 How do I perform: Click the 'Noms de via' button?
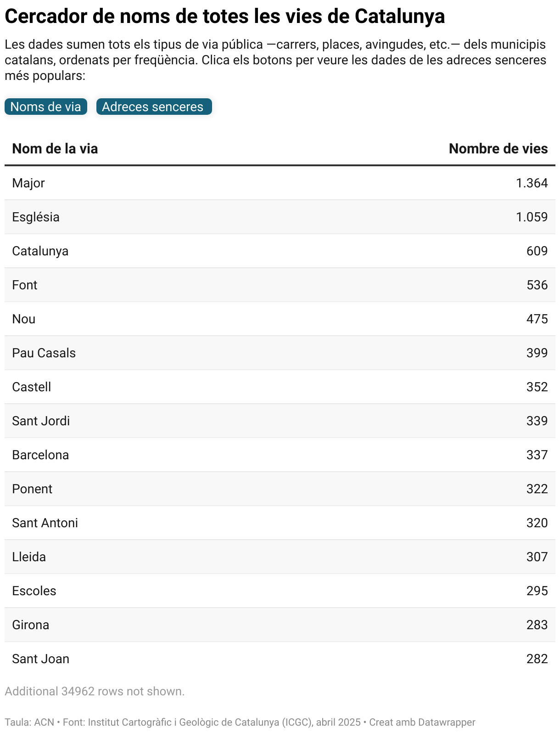click(x=45, y=107)
